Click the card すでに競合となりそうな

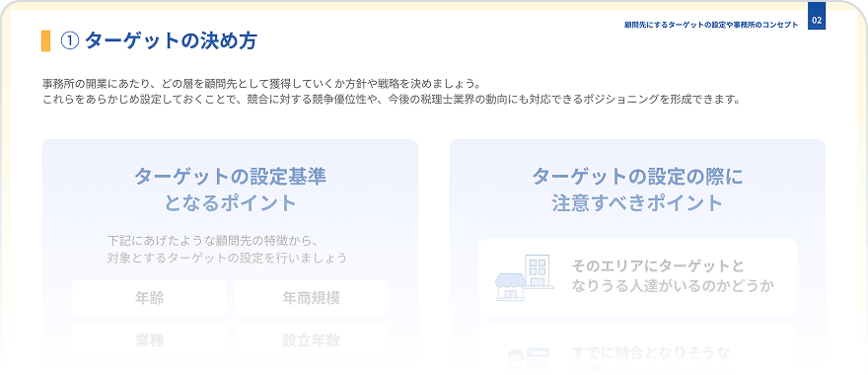[x=637, y=349]
